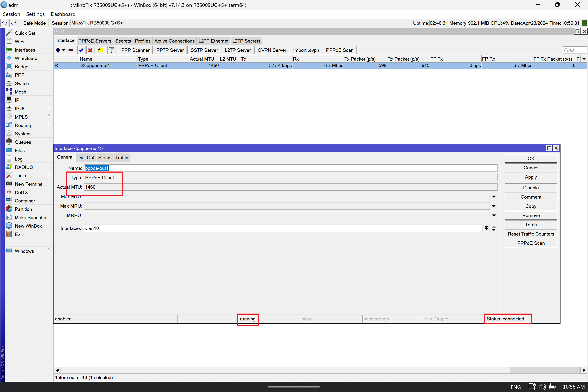Click the OVPN Server button

[x=272, y=50]
